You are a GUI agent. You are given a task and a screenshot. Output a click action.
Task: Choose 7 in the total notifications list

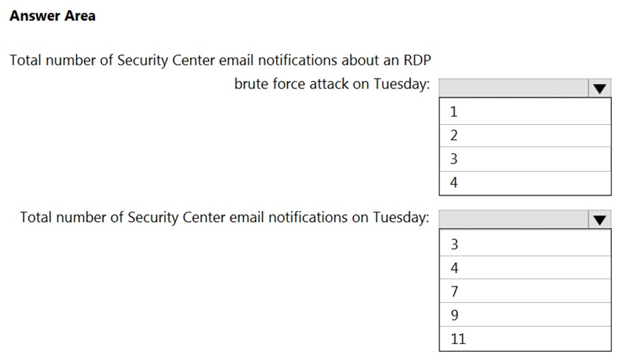tap(525, 291)
